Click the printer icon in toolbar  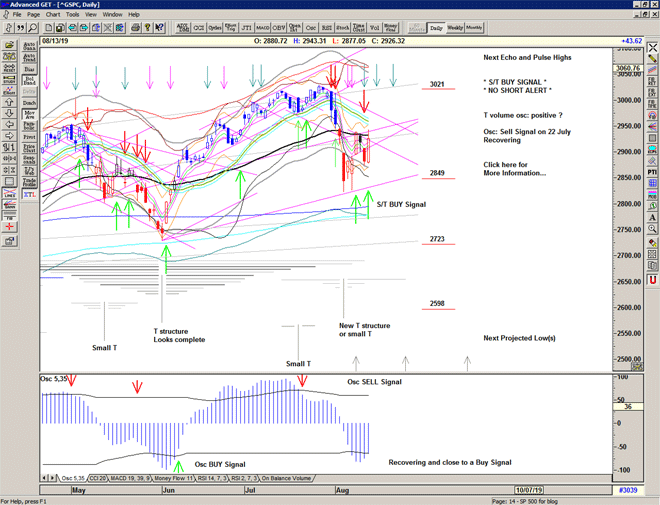click(135, 28)
